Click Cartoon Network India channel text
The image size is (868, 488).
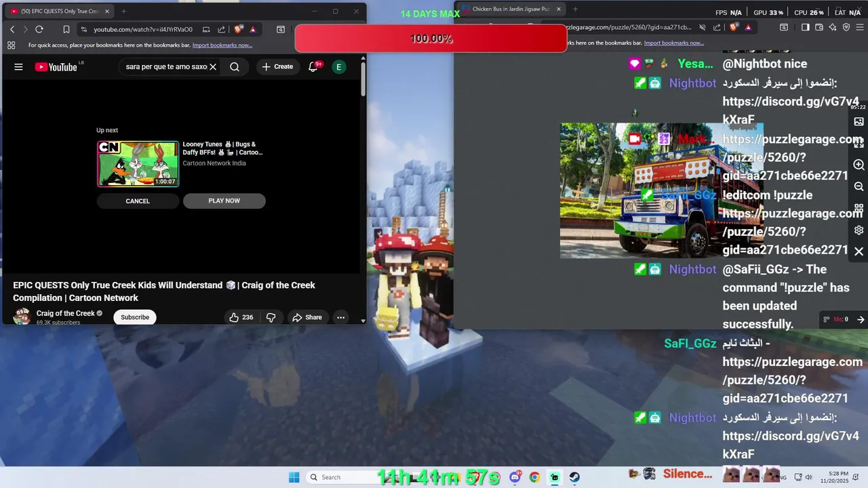(x=214, y=163)
